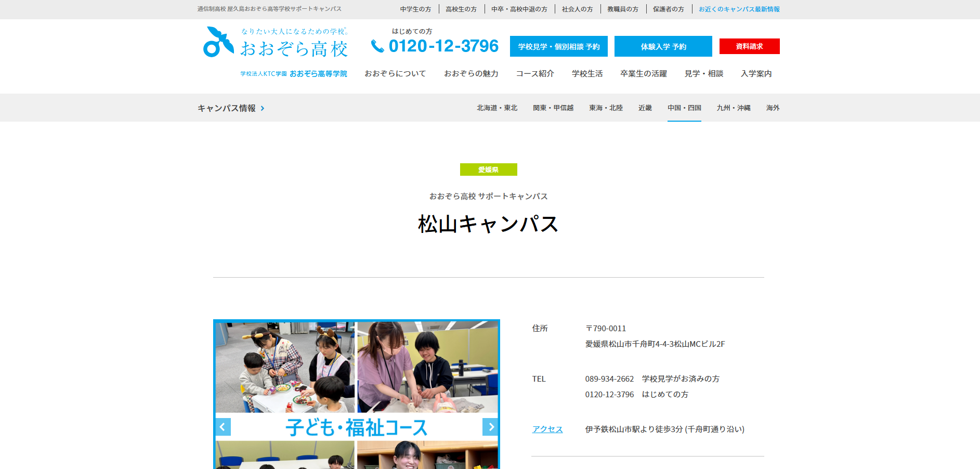Select the 九州・沖縄 region tab
Image resolution: width=980 pixels, height=469 pixels.
(733, 108)
